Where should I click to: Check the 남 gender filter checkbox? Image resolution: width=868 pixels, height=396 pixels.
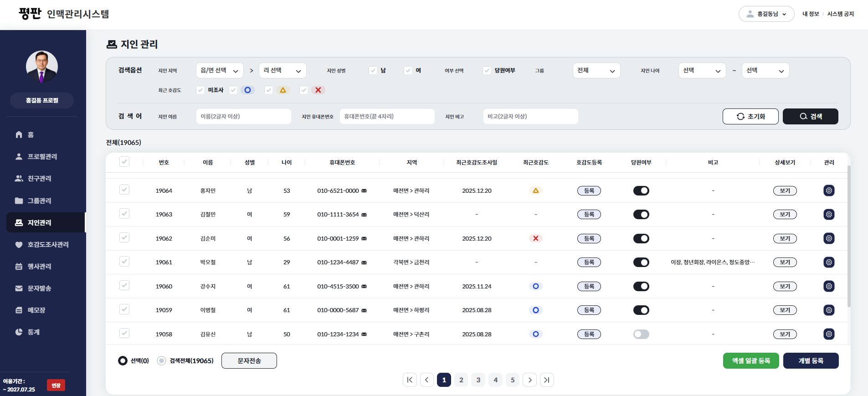[373, 70]
